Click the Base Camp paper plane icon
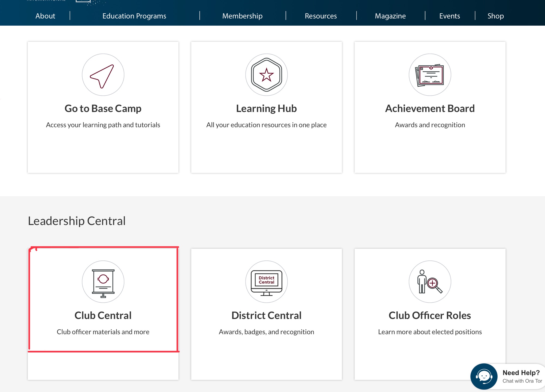Screen dimensions: 545x392 (x=103, y=75)
